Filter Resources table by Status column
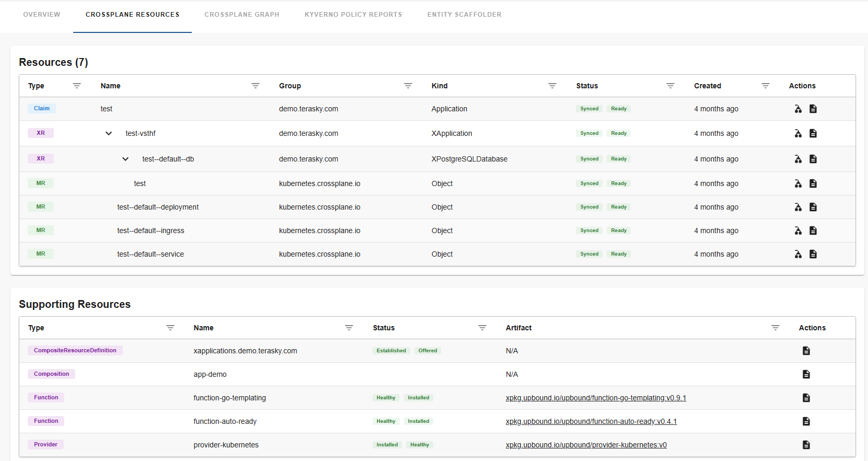 click(x=670, y=86)
